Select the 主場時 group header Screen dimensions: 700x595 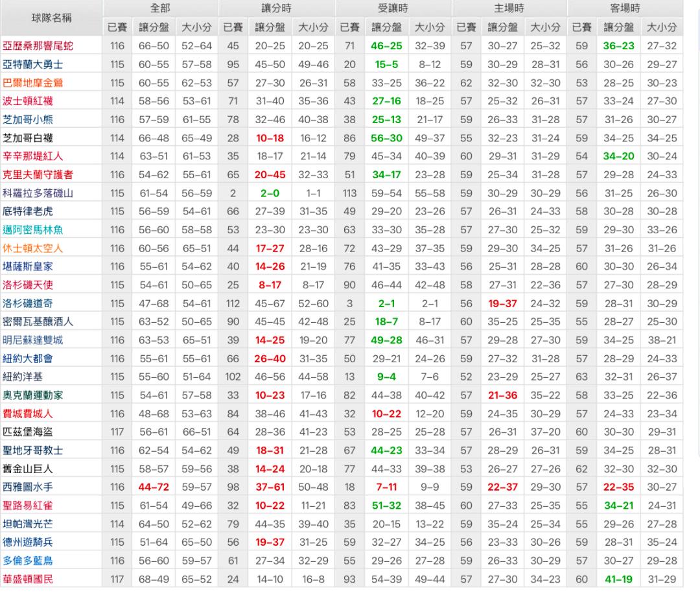(x=509, y=8)
